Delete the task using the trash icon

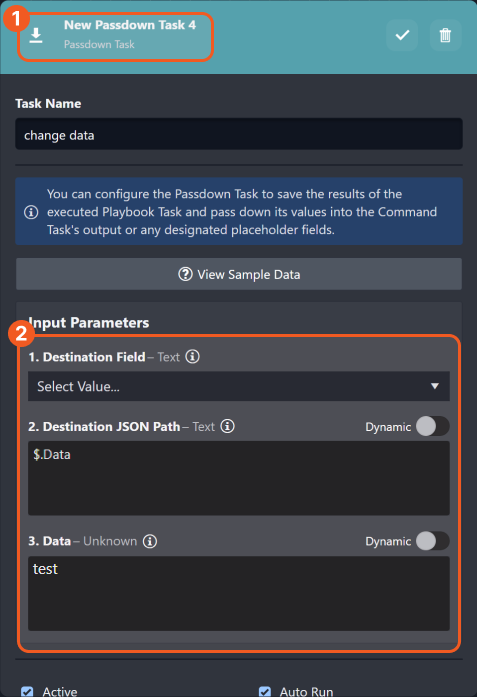[445, 35]
